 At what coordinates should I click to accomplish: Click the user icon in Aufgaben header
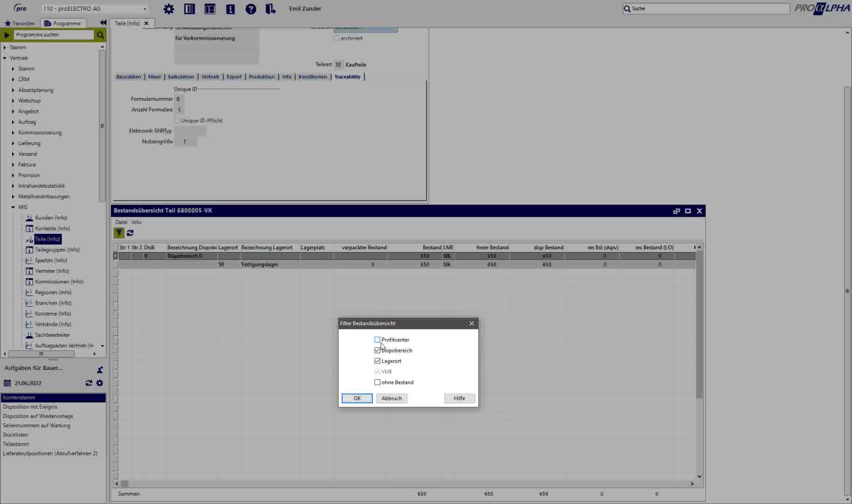point(100,370)
